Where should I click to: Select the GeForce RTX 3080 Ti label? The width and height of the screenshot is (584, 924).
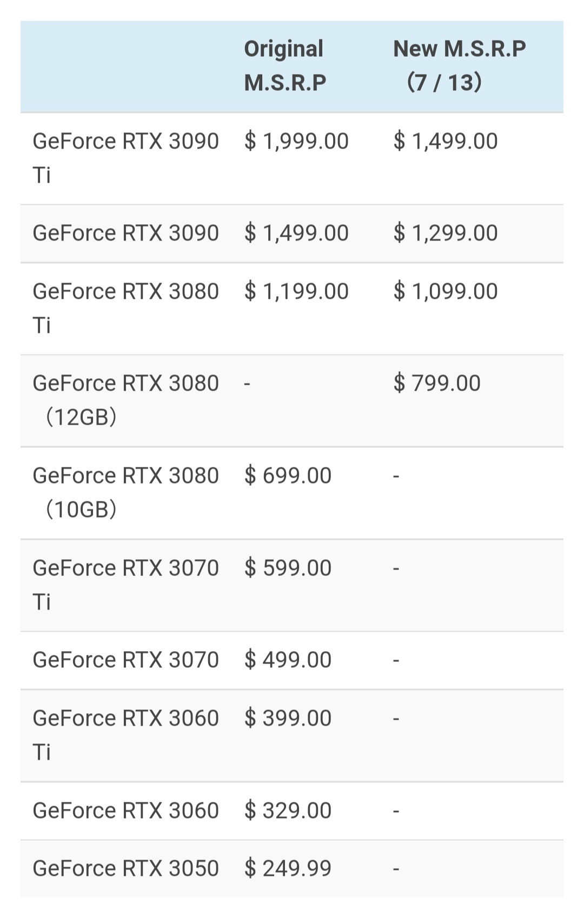click(x=125, y=308)
